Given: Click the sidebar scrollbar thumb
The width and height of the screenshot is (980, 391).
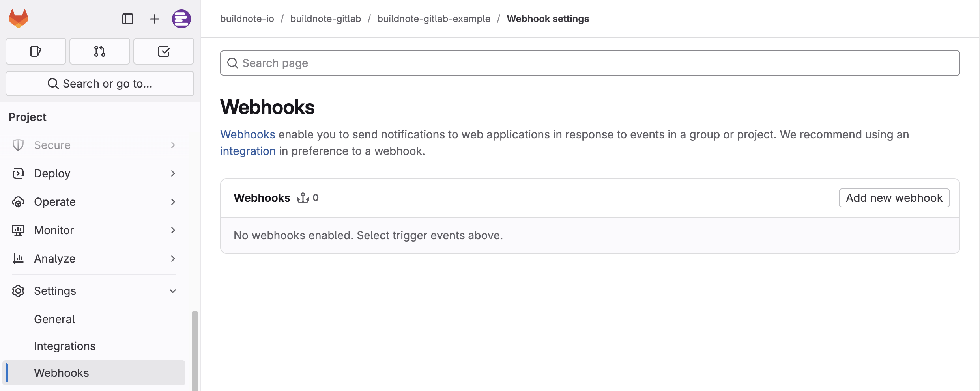Looking at the screenshot, I should (x=195, y=350).
